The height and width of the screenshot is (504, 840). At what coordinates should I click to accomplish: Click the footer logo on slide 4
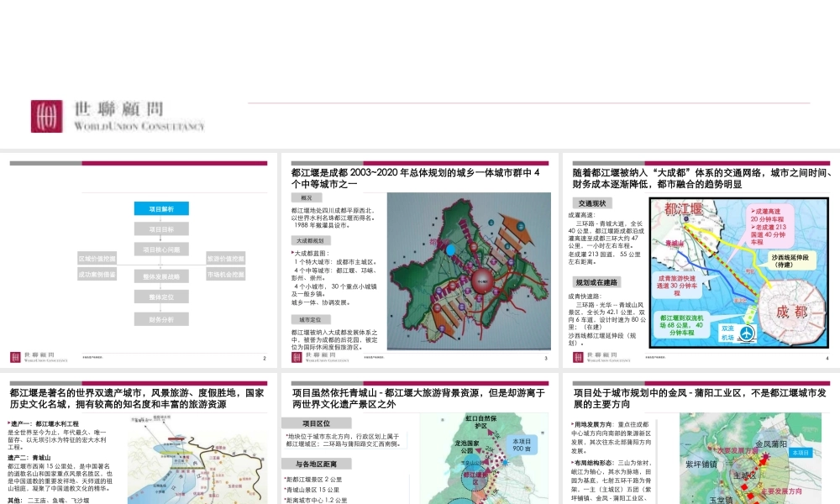tap(601, 357)
